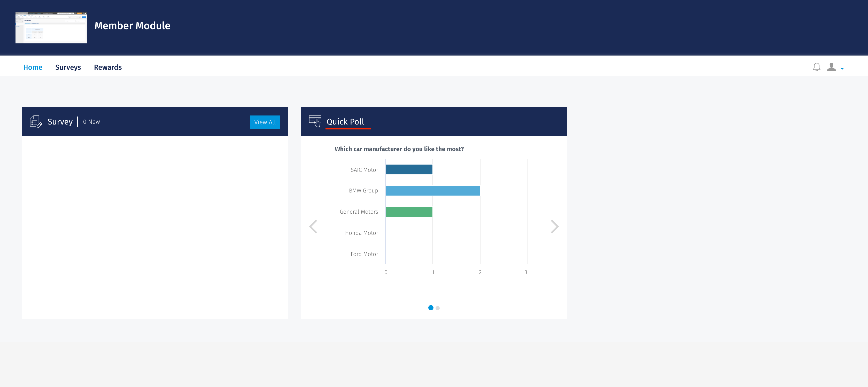
Task: Switch to the Rewards section
Action: click(108, 67)
